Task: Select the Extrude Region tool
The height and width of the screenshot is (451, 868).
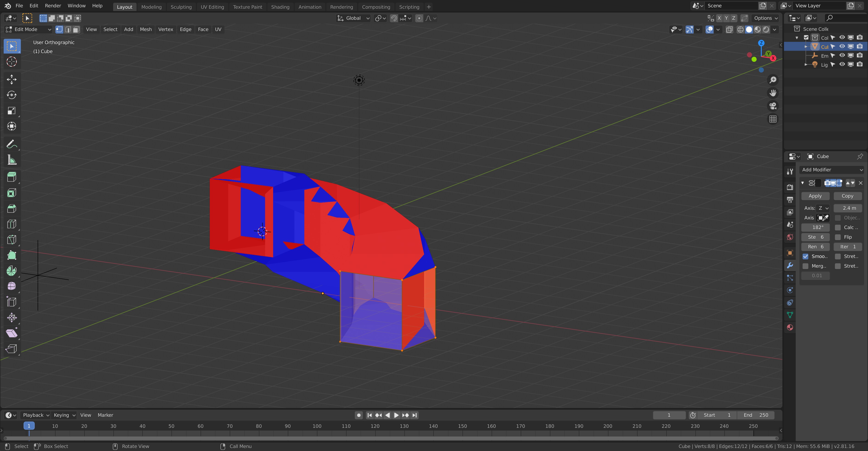Action: 12,177
